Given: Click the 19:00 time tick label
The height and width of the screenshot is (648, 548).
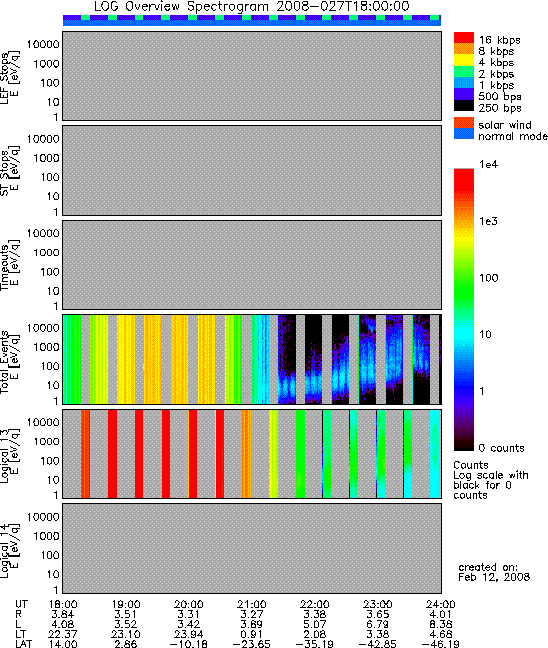Looking at the screenshot, I should (126, 605).
